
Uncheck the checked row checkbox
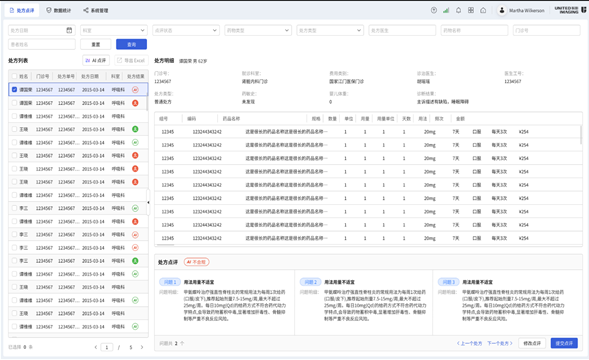(14, 90)
